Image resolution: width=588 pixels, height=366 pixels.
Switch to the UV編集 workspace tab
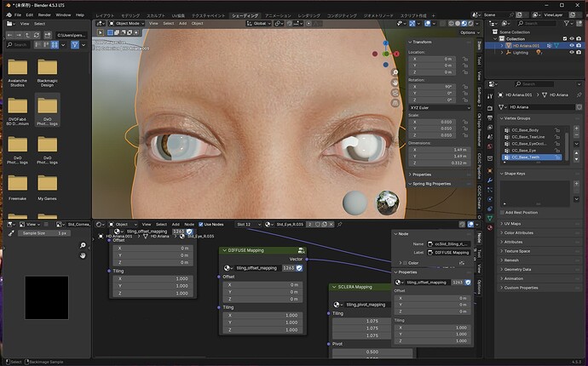[x=178, y=15]
